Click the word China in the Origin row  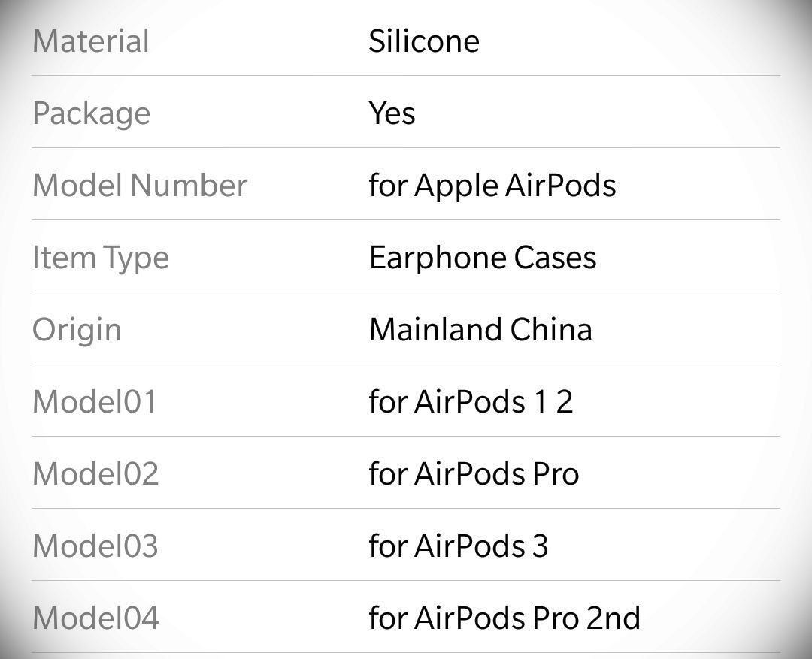[x=551, y=329]
